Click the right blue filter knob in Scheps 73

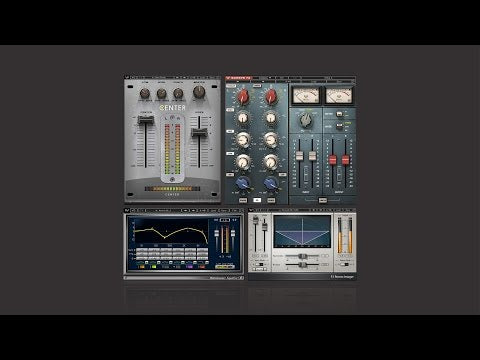click(271, 183)
